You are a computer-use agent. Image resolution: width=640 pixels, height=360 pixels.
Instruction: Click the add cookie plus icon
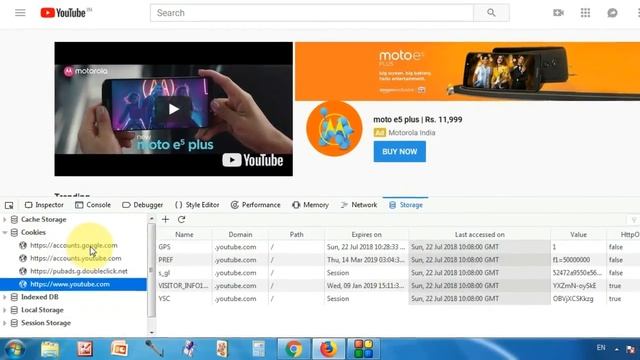coord(165,220)
